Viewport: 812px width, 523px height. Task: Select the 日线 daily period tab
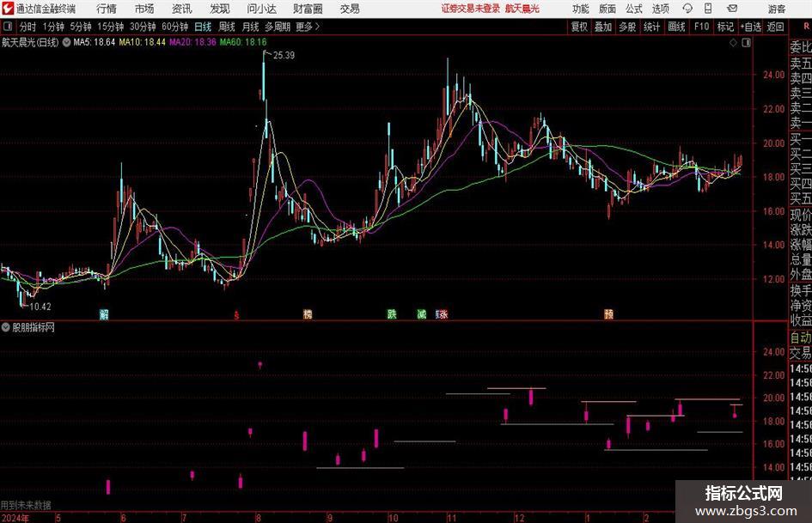(x=203, y=27)
